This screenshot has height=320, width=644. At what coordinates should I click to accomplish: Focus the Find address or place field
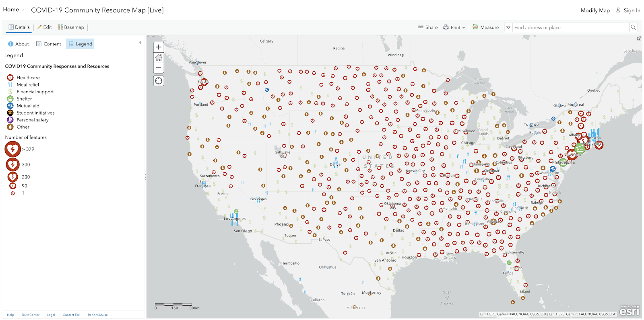(x=571, y=27)
